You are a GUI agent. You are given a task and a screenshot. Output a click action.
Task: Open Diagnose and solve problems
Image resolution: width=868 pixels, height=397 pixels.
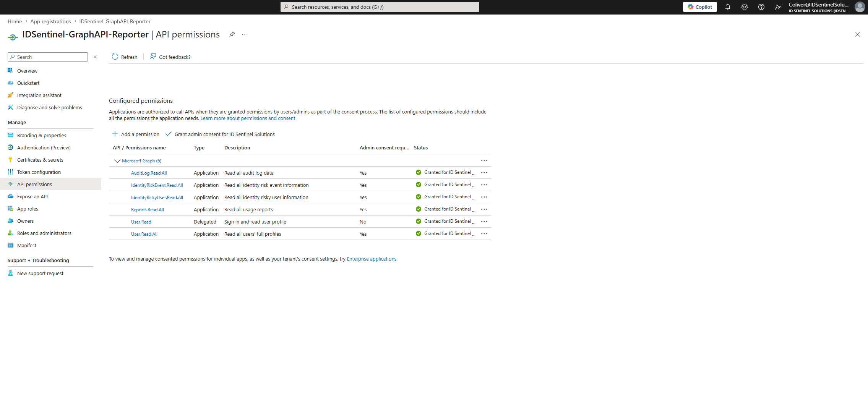tap(50, 107)
